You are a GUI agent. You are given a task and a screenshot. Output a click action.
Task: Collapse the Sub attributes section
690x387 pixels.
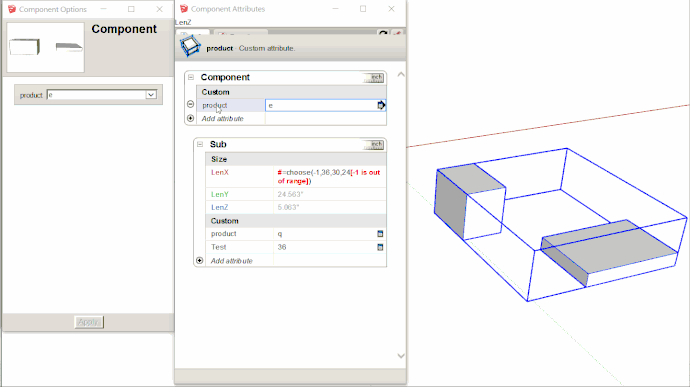200,144
